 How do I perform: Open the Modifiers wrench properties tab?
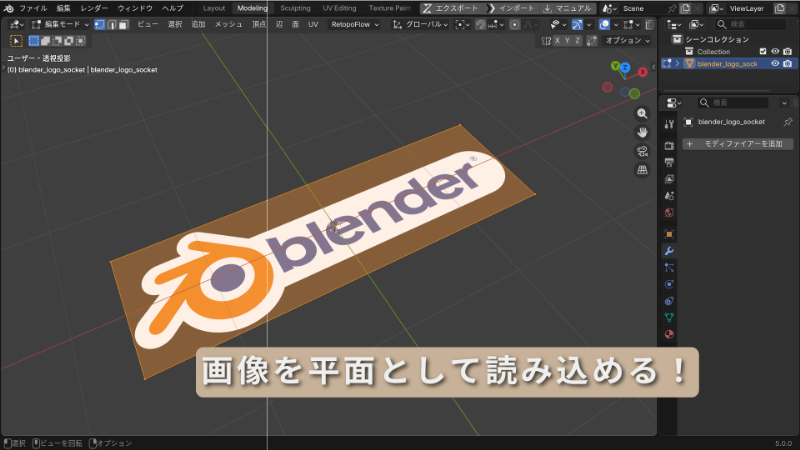point(669,251)
